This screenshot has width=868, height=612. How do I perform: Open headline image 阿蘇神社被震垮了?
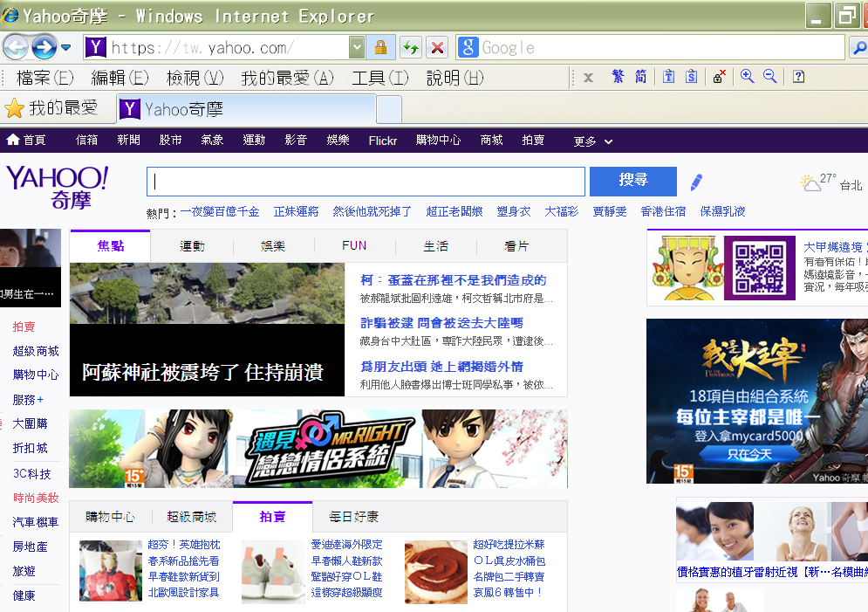pos(207,329)
